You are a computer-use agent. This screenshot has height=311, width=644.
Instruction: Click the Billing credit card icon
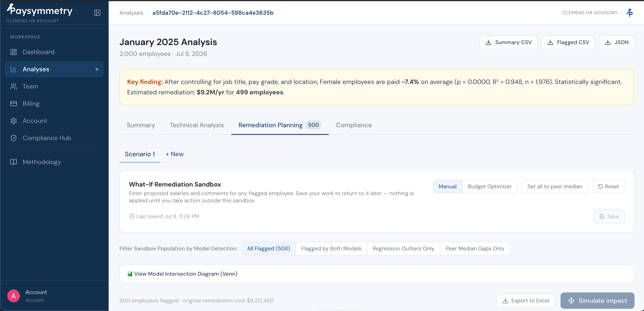(x=14, y=103)
